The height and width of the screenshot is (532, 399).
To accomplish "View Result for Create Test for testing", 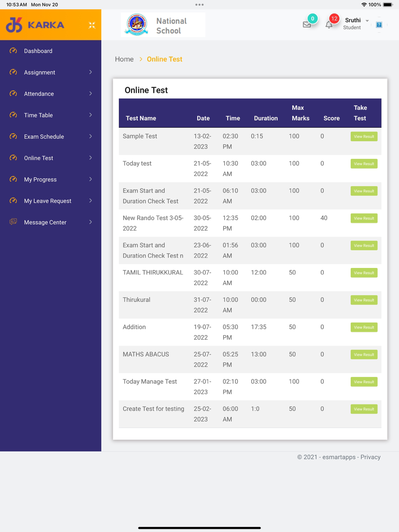I will (x=364, y=409).
